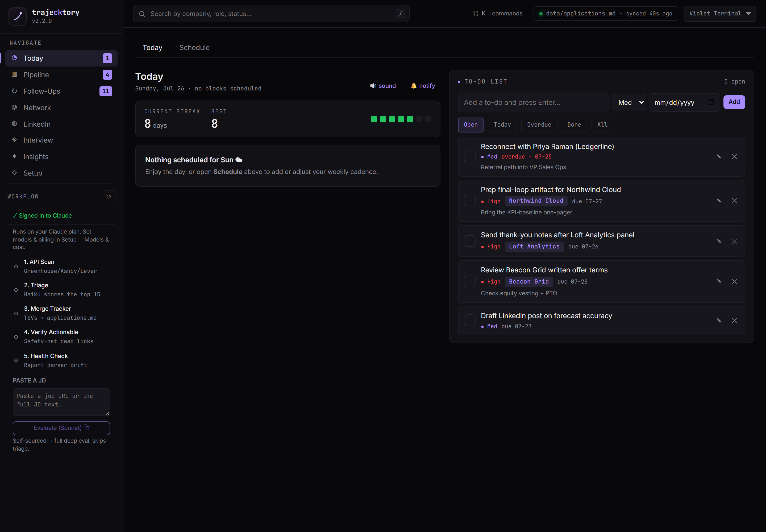Select the Triage workflow step
The width and height of the screenshot is (766, 532).
coord(61,290)
